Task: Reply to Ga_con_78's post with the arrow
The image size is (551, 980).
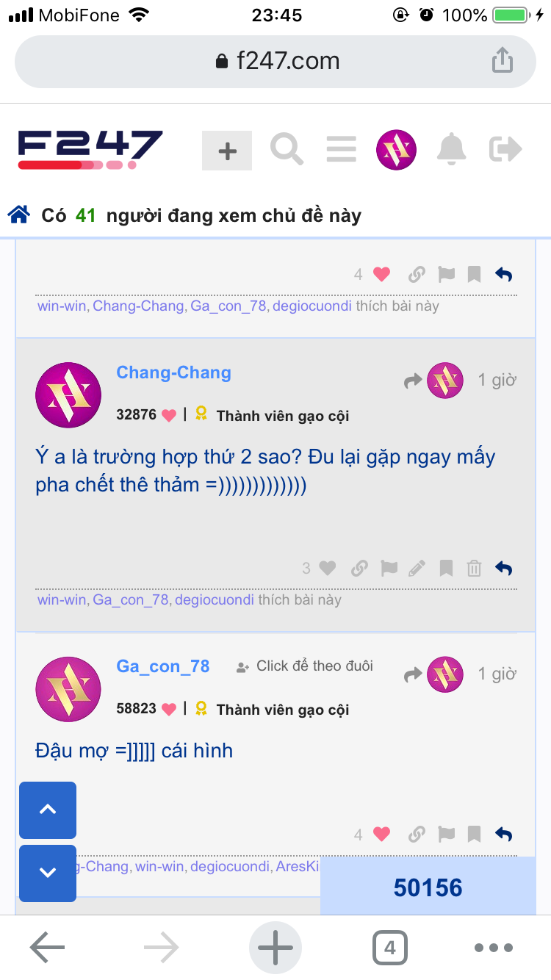Action: (x=503, y=834)
